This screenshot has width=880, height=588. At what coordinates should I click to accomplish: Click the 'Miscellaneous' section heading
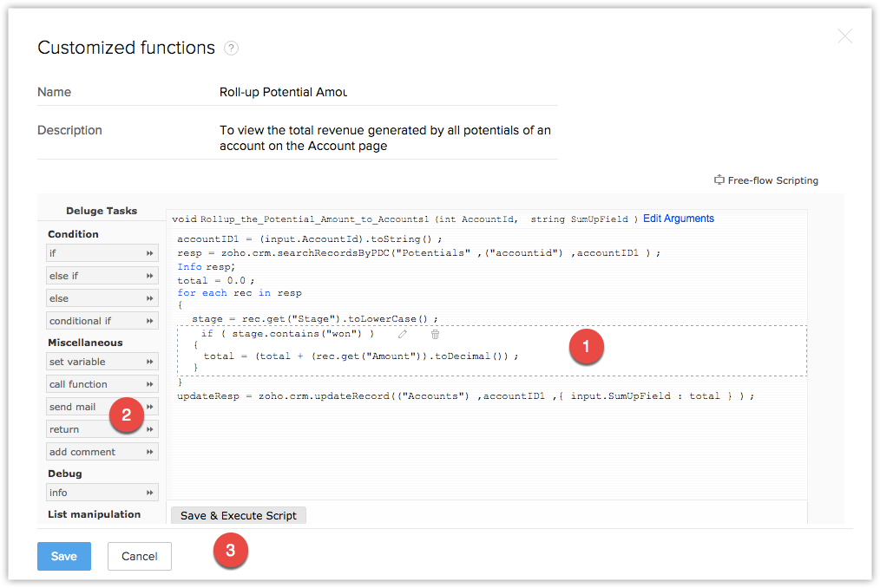[x=85, y=343]
